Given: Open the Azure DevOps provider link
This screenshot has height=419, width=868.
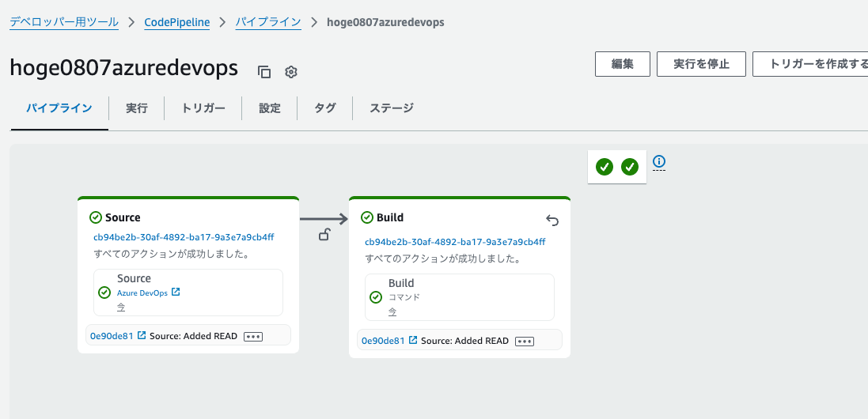Looking at the screenshot, I should pyautogui.click(x=142, y=293).
